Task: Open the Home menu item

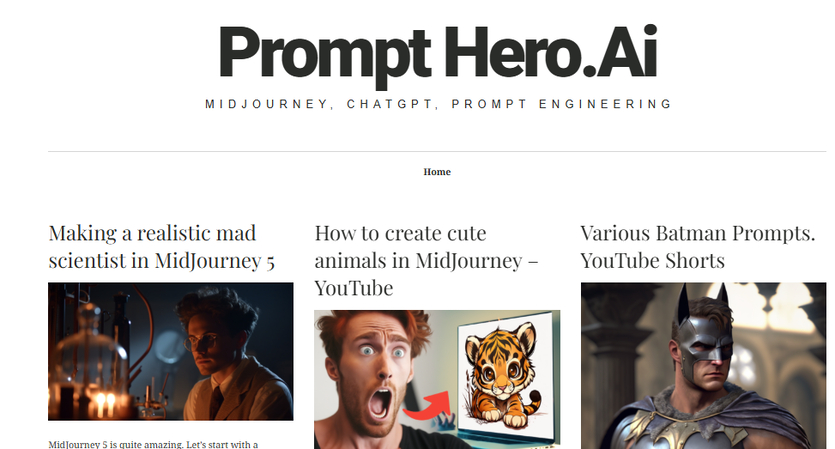Action: pos(437,172)
